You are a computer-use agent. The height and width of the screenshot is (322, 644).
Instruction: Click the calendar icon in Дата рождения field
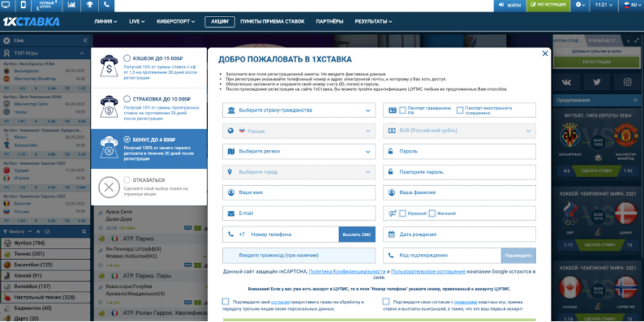point(391,235)
